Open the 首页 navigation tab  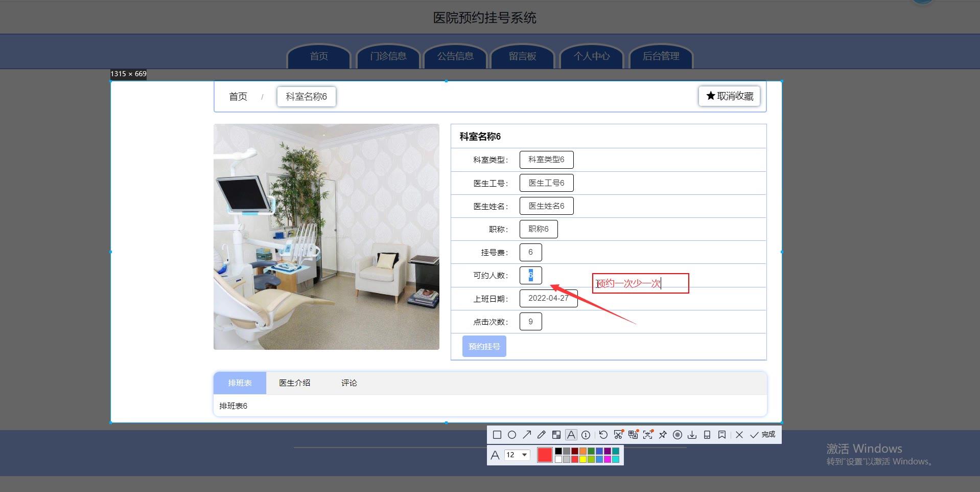[x=319, y=56]
